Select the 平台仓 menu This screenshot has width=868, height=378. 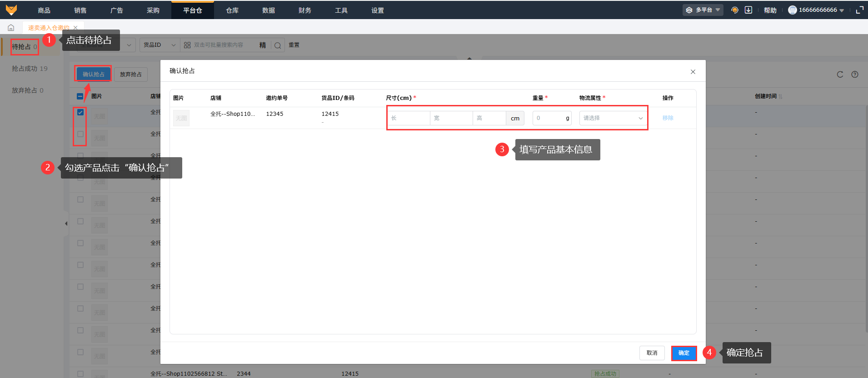tap(193, 10)
